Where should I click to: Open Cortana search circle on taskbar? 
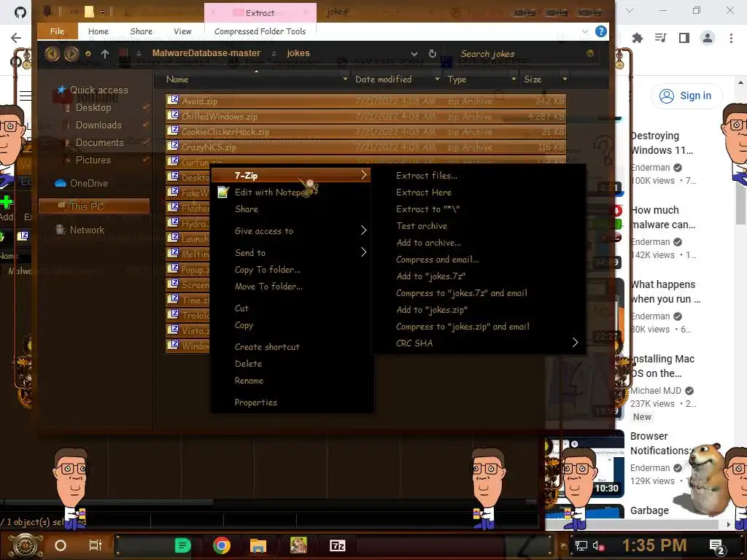[x=61, y=545]
